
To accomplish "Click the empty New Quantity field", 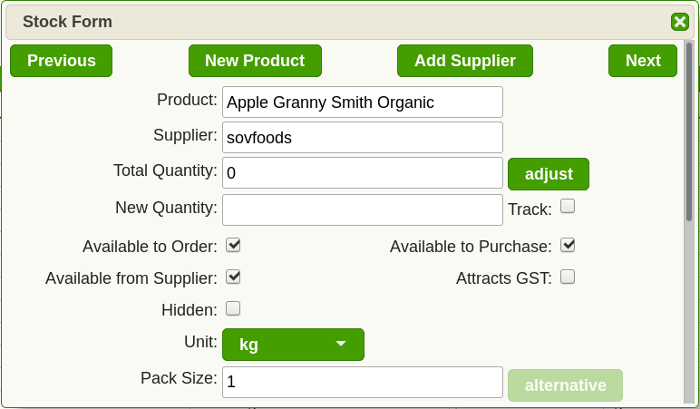I will point(362,210).
